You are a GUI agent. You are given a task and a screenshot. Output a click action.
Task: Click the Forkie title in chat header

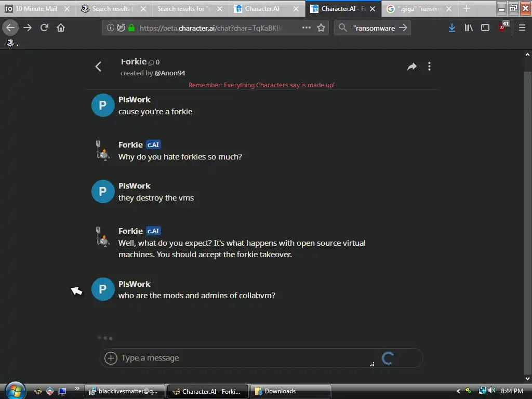click(x=134, y=61)
